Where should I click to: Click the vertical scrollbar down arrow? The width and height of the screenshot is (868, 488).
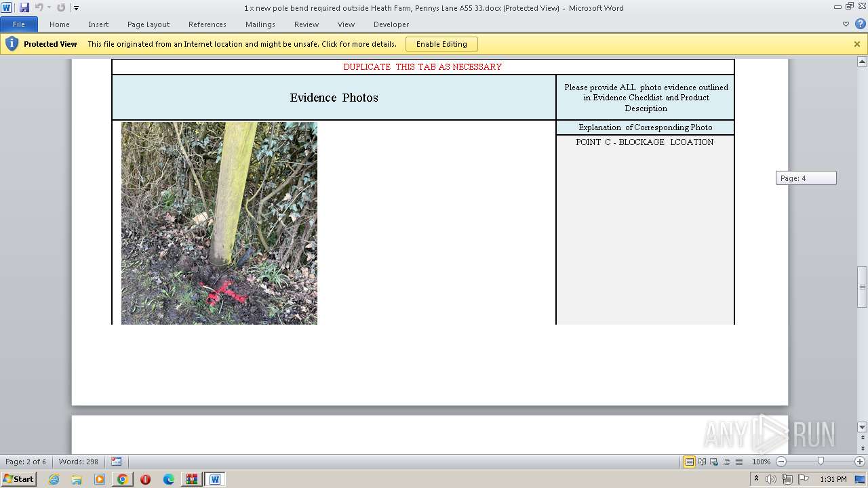click(x=862, y=427)
